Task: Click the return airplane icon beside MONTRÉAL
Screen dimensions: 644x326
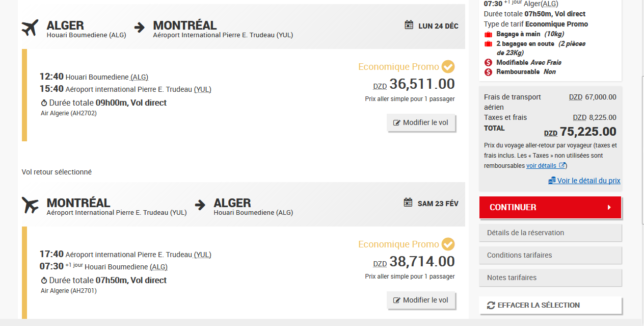Action: click(30, 206)
